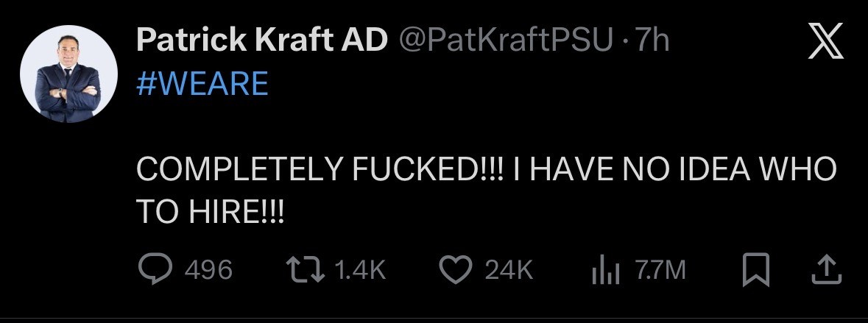Click the 496 replies count
Image resolution: width=868 pixels, height=323 pixels.
tap(208, 271)
